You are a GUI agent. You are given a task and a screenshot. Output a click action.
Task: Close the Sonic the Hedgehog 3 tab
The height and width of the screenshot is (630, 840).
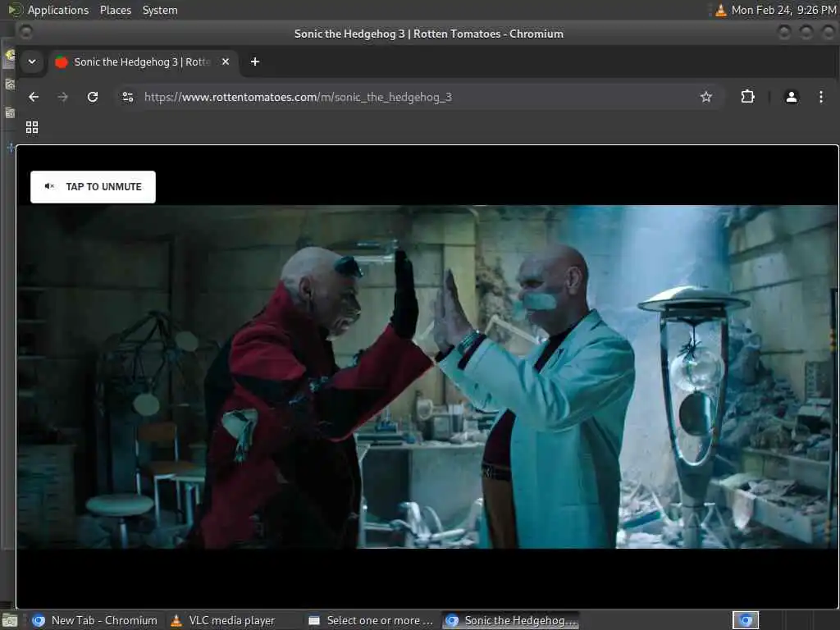[x=226, y=62]
